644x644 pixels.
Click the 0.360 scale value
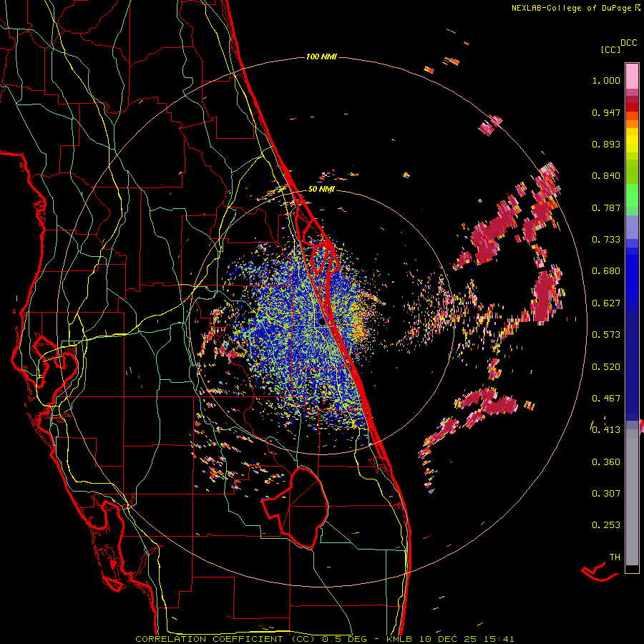[606, 462]
